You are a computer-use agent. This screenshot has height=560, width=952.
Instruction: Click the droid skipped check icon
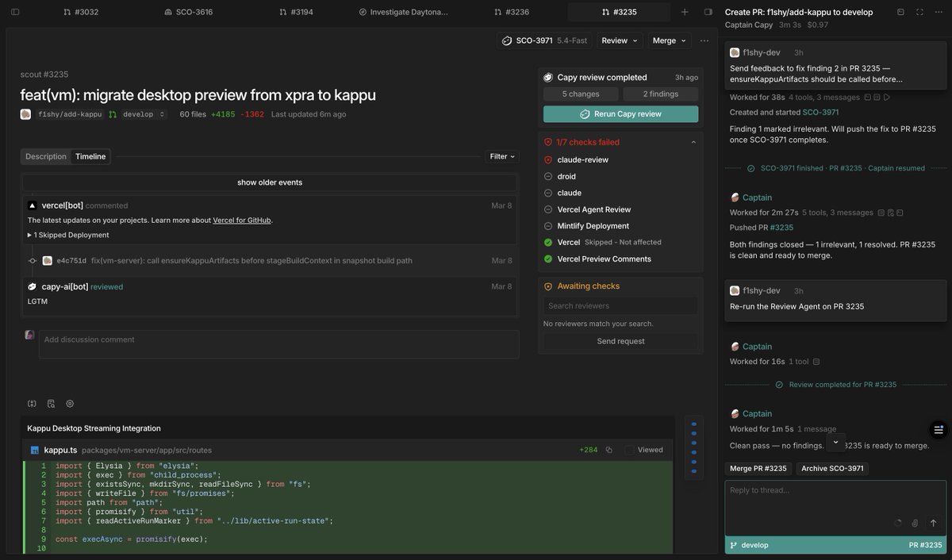[x=548, y=176]
